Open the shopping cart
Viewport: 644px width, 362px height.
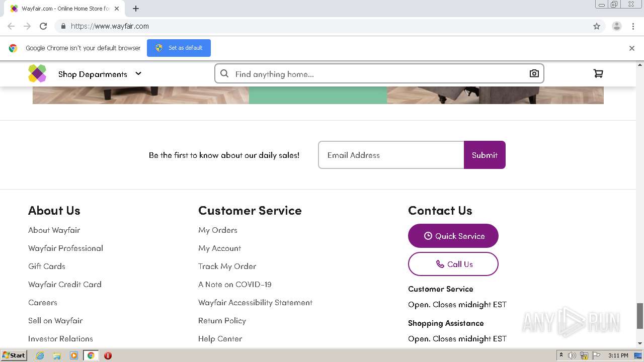[598, 73]
